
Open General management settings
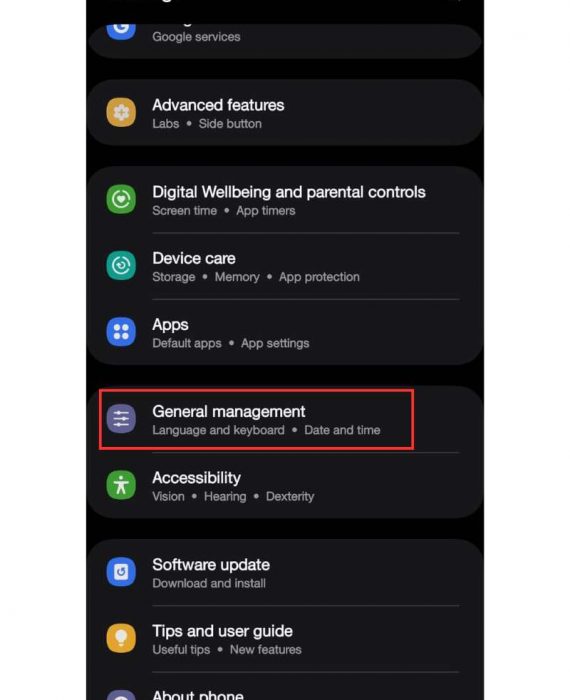285,419
